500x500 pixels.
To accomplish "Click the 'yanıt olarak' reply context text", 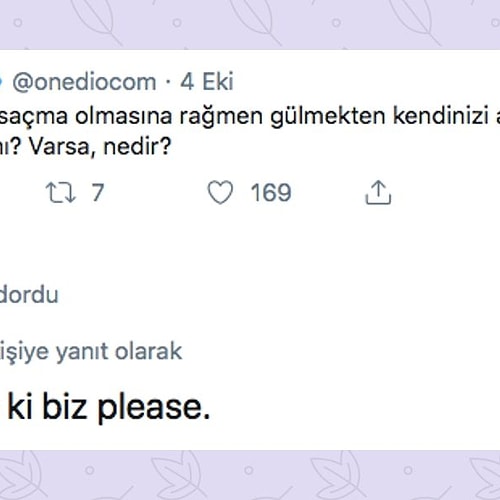I will click(119, 351).
